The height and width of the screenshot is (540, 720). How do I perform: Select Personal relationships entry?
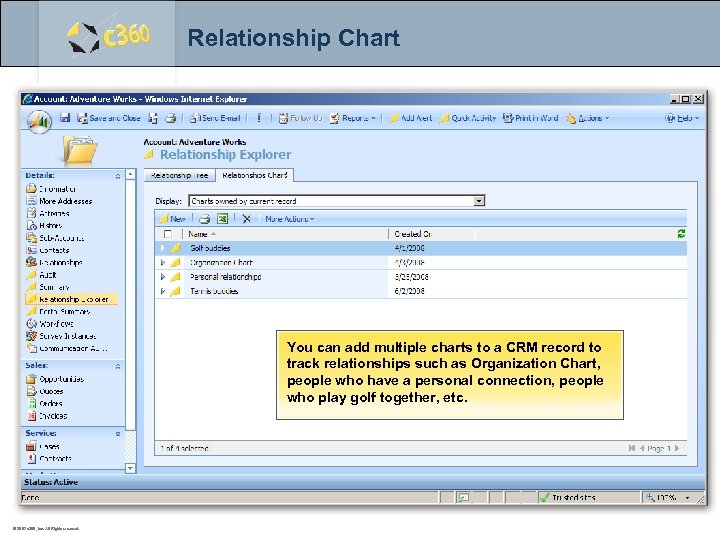(225, 277)
